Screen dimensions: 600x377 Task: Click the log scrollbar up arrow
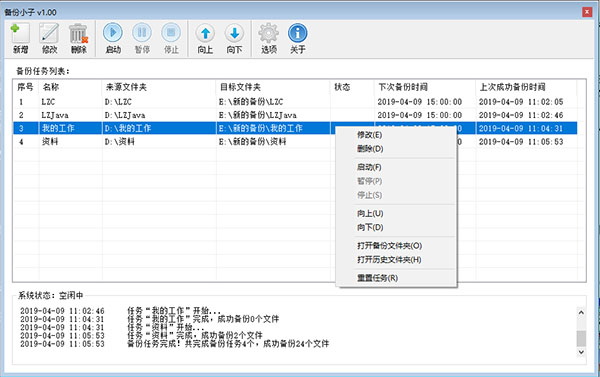581,312
